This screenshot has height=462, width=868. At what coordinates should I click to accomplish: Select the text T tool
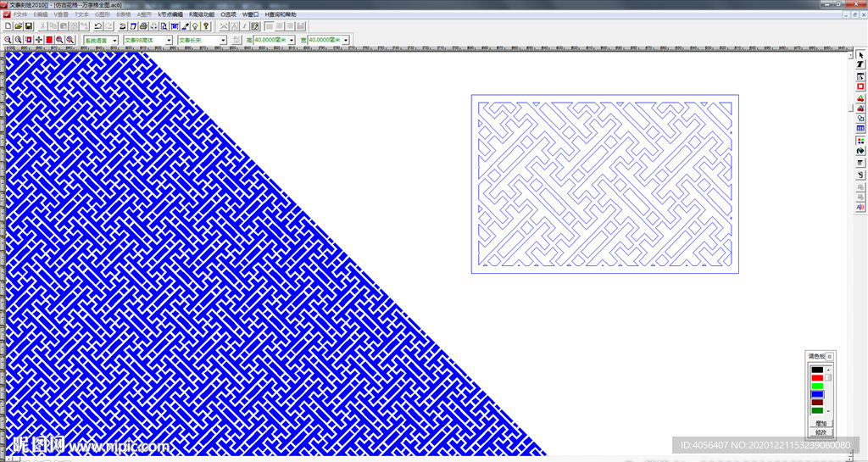pos(860,64)
